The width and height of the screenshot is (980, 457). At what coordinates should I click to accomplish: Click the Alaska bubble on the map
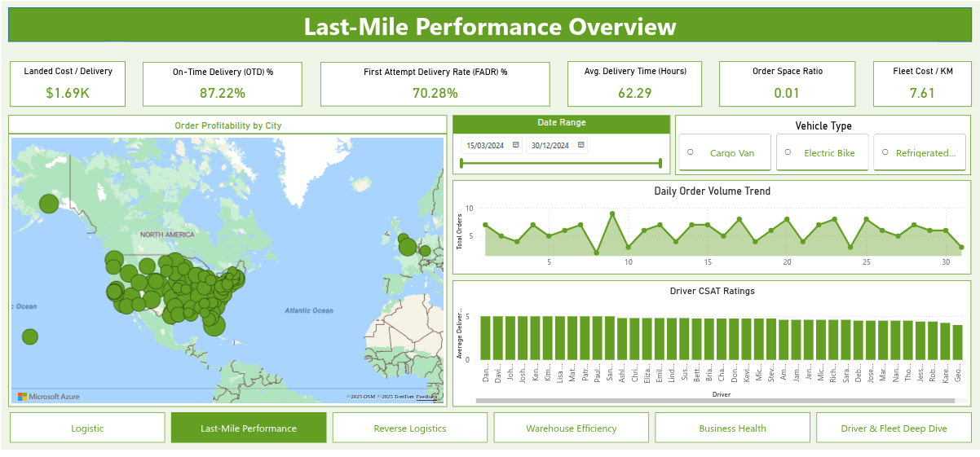click(49, 203)
